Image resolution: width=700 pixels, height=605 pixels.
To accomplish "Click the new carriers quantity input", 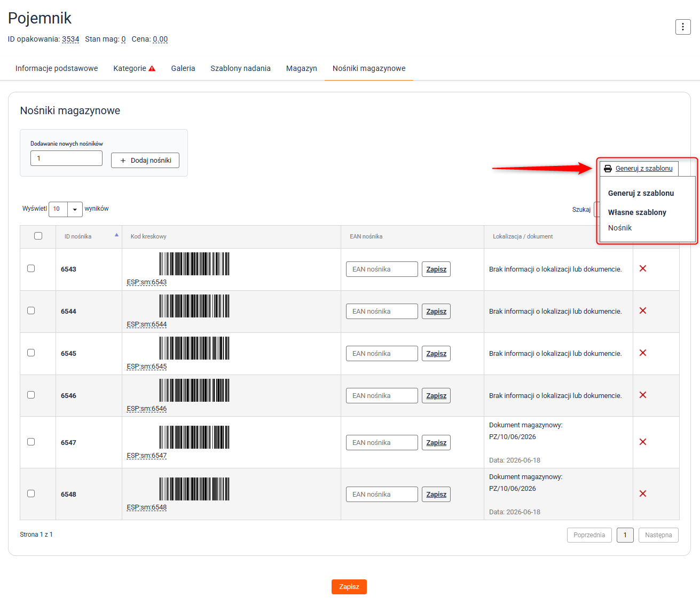I will [x=66, y=158].
